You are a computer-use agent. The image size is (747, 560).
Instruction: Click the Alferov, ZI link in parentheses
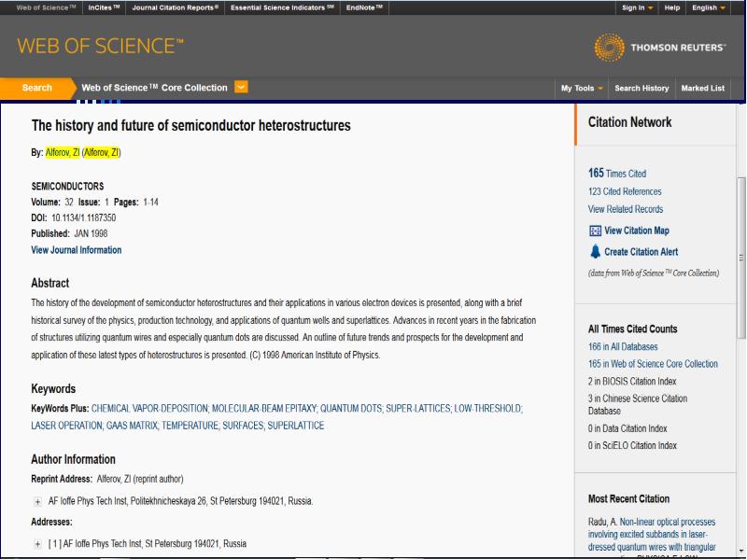coord(101,152)
